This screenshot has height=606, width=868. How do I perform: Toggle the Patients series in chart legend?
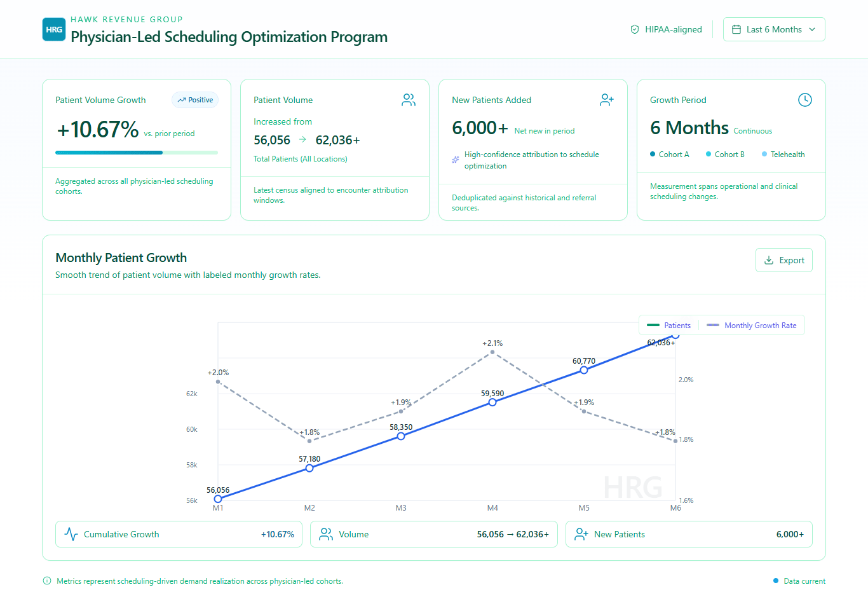coord(668,326)
